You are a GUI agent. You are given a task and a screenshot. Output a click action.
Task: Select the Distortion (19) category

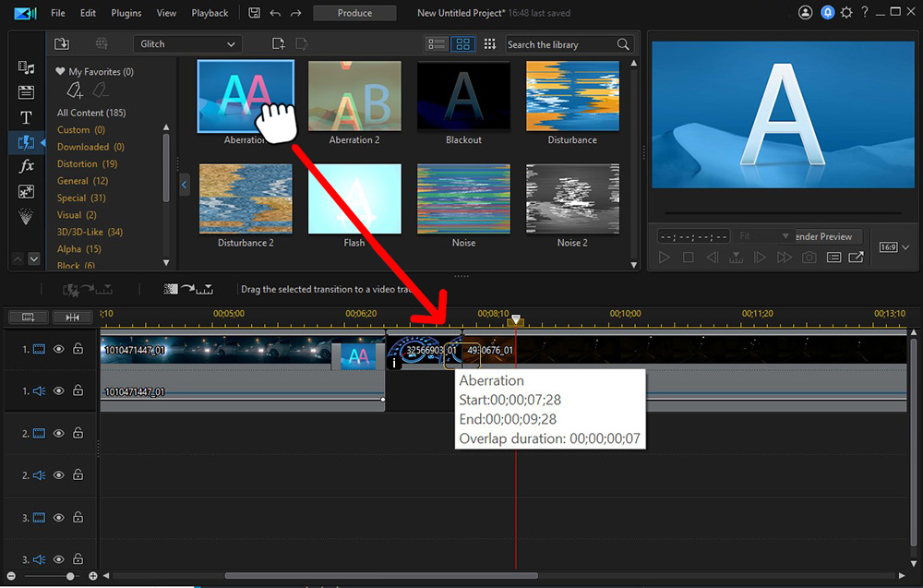coord(87,164)
